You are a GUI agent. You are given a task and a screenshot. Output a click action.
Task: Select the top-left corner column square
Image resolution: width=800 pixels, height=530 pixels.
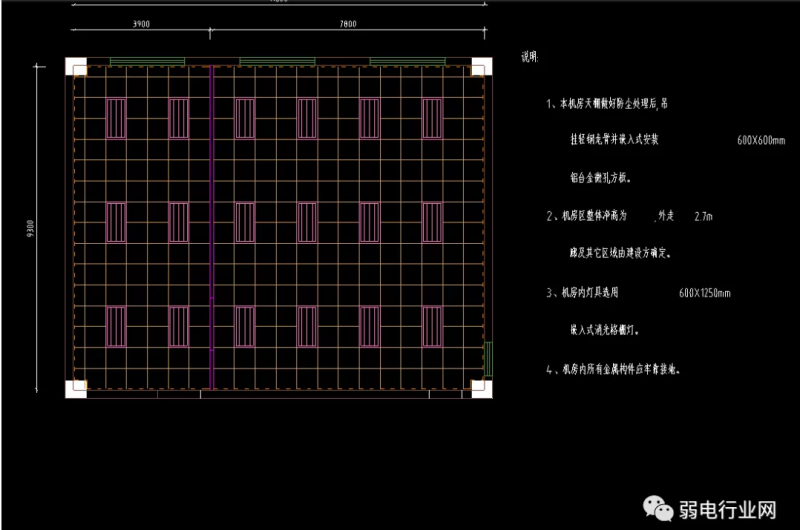coord(77,67)
